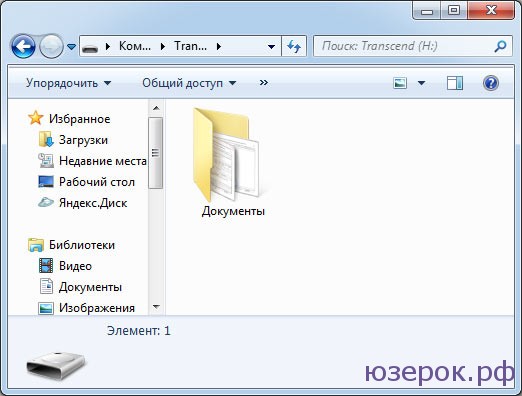Click sidebar scrollbar up arrow

click(156, 108)
